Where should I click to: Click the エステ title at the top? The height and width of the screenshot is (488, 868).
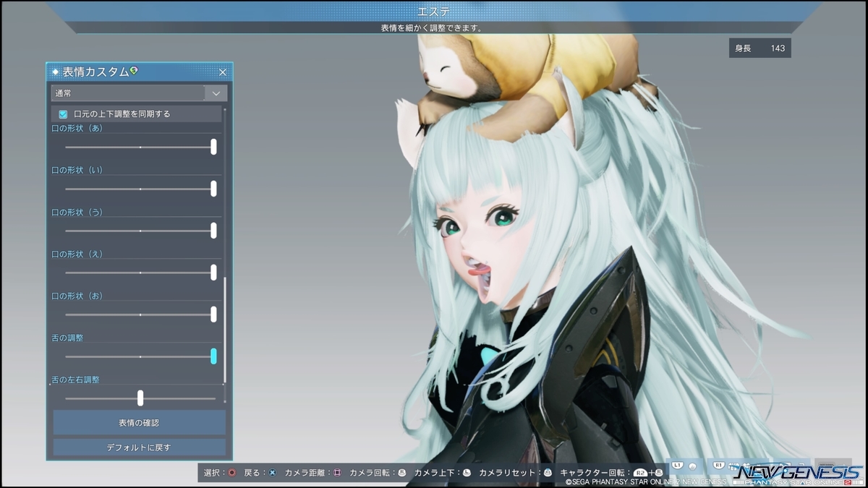coord(433,11)
